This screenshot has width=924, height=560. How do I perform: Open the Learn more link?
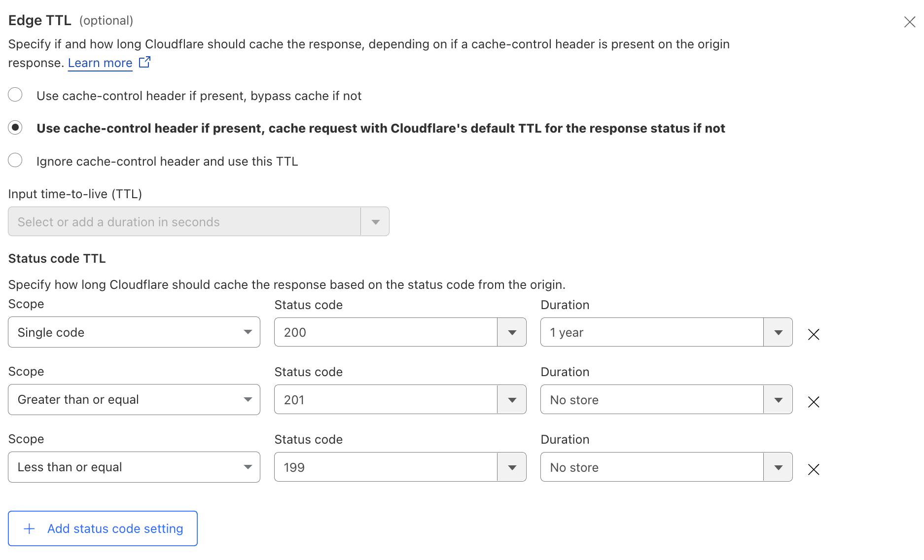(100, 63)
